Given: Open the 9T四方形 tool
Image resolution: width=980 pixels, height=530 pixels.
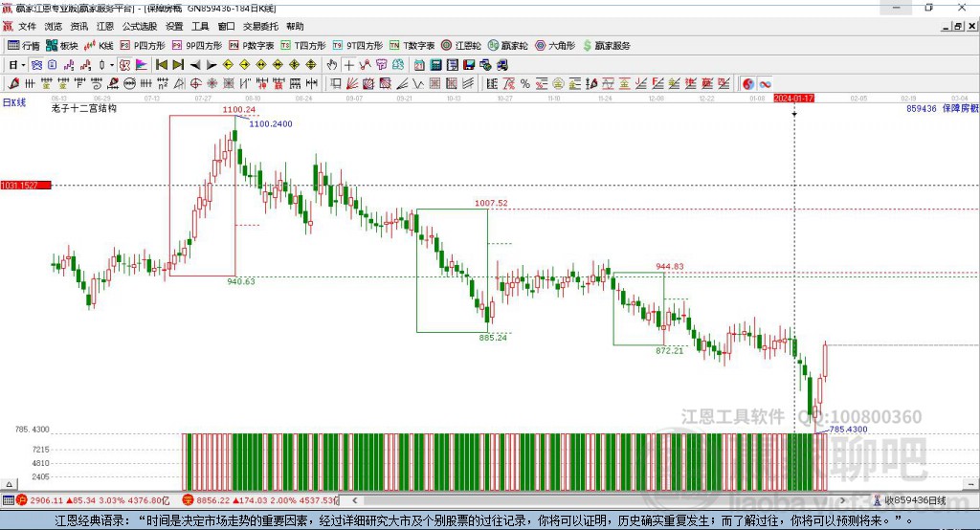Looking at the screenshot, I should pos(358,46).
